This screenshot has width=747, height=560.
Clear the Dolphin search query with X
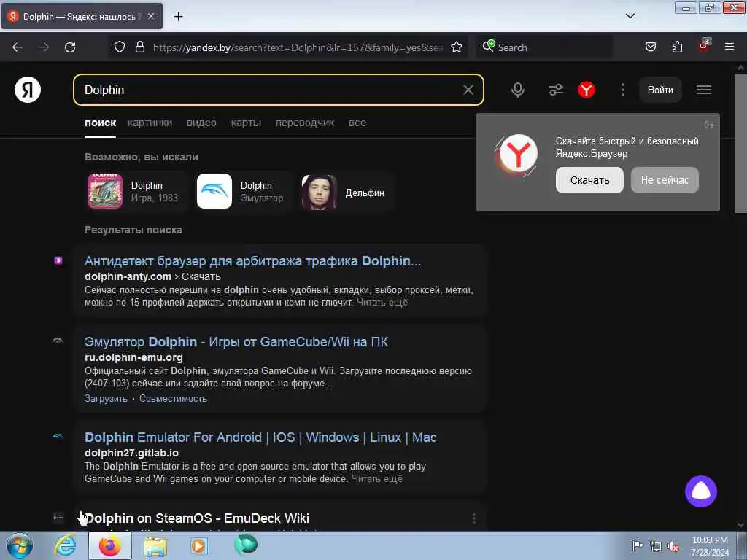468,90
